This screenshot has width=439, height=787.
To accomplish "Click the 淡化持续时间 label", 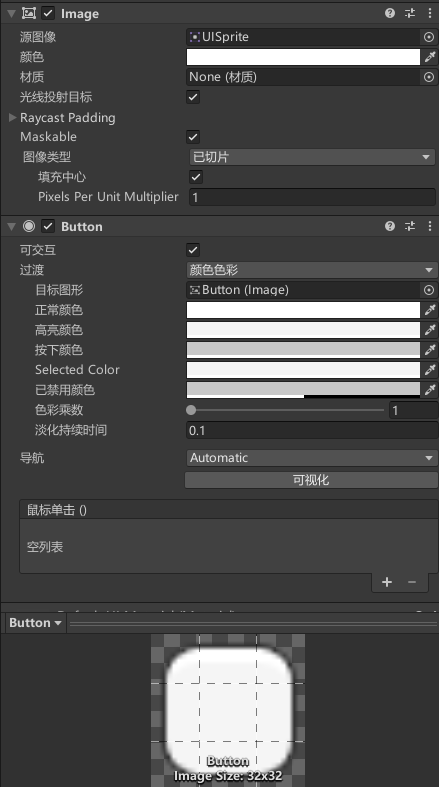I will coord(71,430).
